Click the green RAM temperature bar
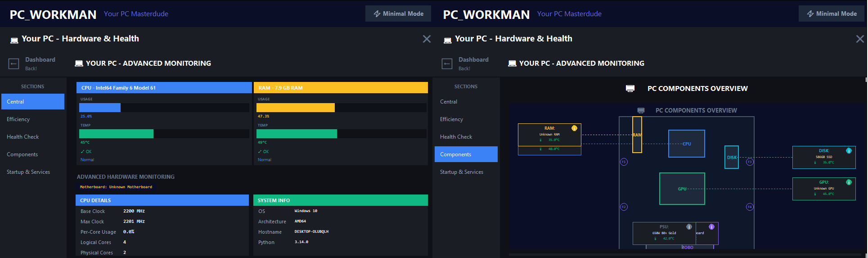The image size is (868, 258). [x=297, y=134]
